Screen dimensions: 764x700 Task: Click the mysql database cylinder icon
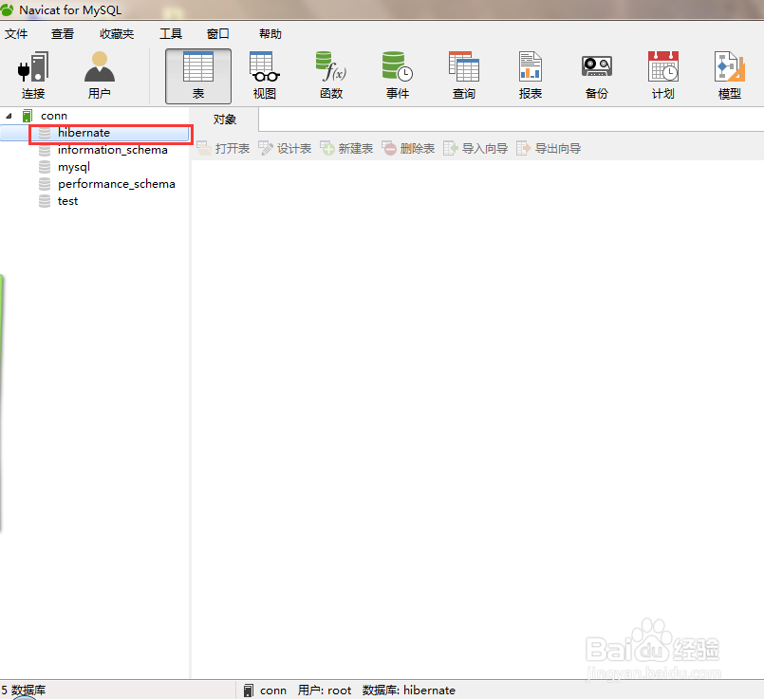45,167
